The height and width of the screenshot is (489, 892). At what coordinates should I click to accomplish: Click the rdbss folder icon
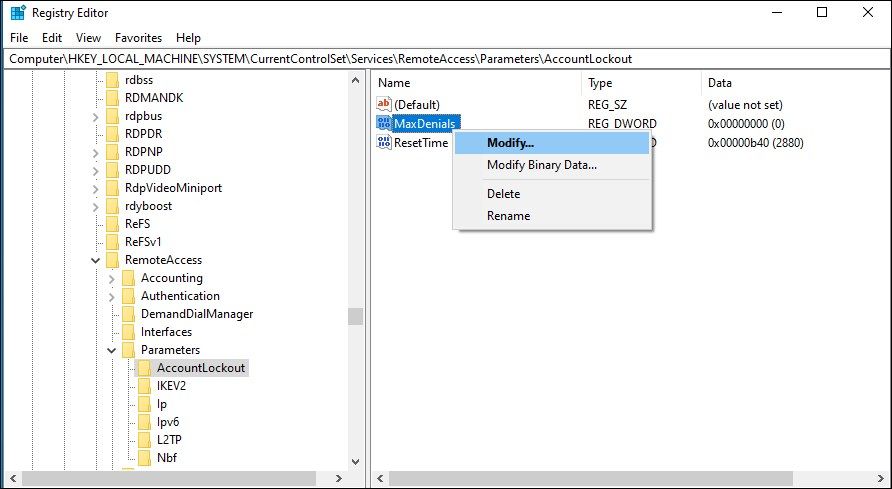(112, 80)
